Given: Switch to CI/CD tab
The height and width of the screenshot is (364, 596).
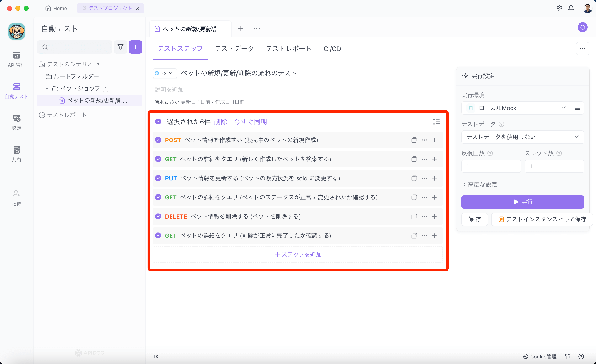Looking at the screenshot, I should (332, 49).
